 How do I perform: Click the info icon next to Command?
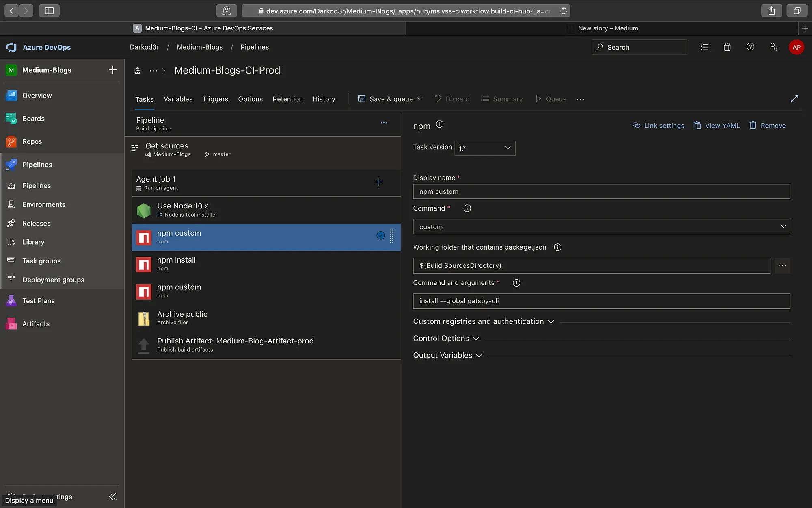point(467,208)
